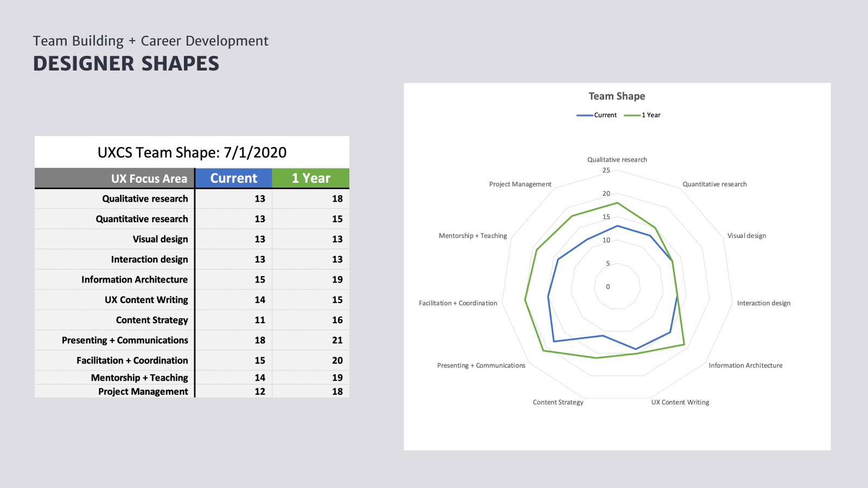Click the green 1 Year legend marker
This screenshot has height=488, width=868.
632,115
